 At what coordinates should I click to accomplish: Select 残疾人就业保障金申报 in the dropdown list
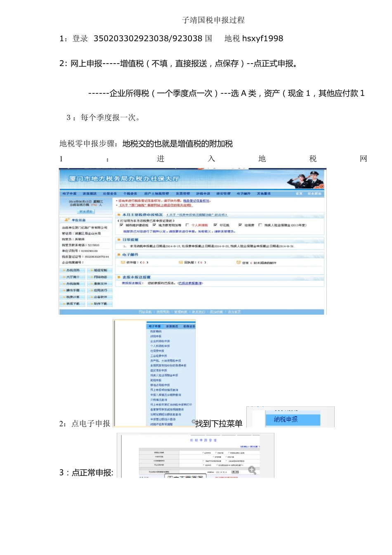164,375
